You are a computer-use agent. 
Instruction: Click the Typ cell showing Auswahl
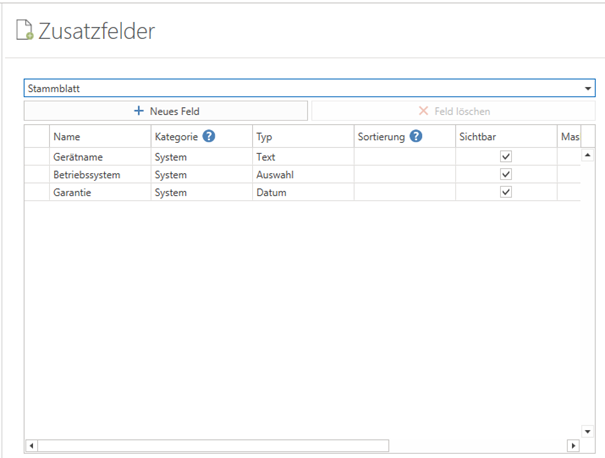point(300,175)
